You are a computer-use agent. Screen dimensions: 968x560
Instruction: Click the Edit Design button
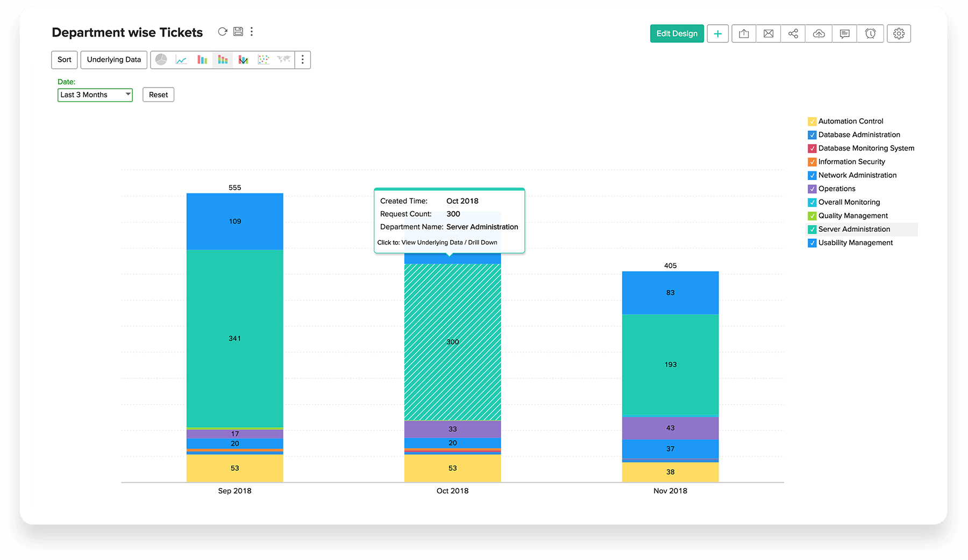[x=677, y=34]
